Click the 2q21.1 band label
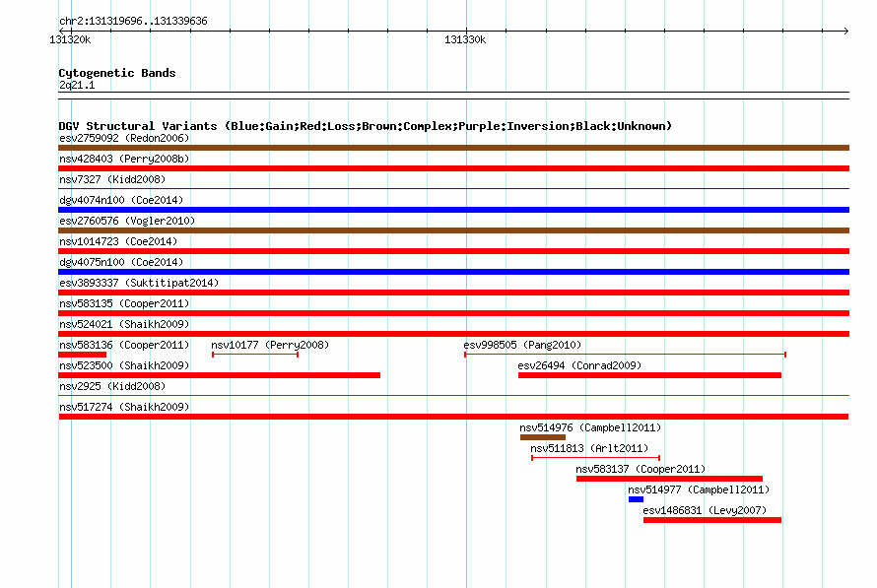The height and width of the screenshot is (588, 877). pyautogui.click(x=77, y=85)
